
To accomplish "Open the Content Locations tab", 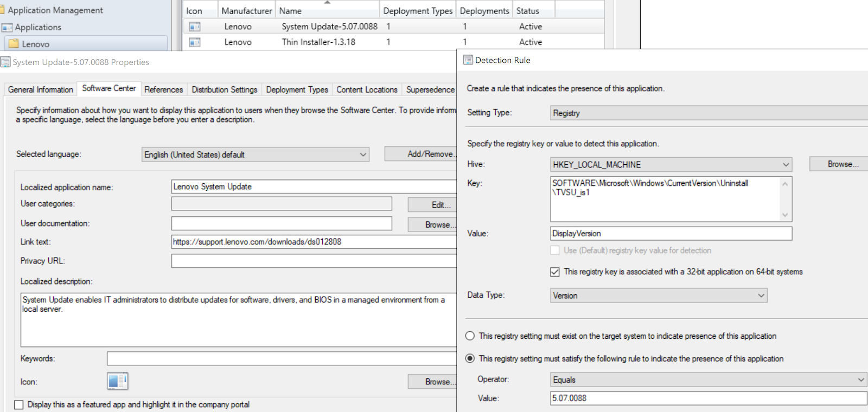I will (x=367, y=89).
